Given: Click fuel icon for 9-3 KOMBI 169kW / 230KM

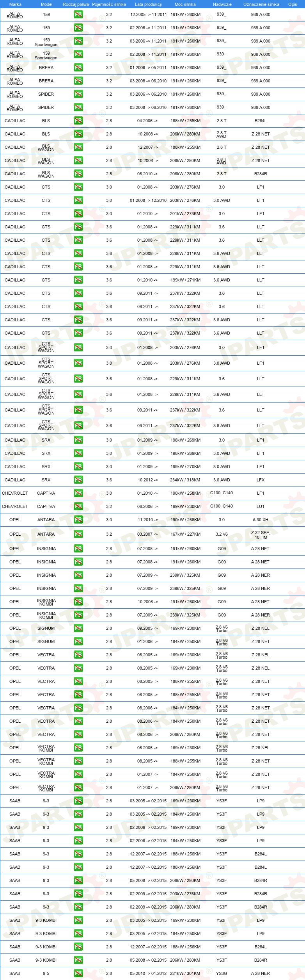Looking at the screenshot, I should tap(78, 920).
